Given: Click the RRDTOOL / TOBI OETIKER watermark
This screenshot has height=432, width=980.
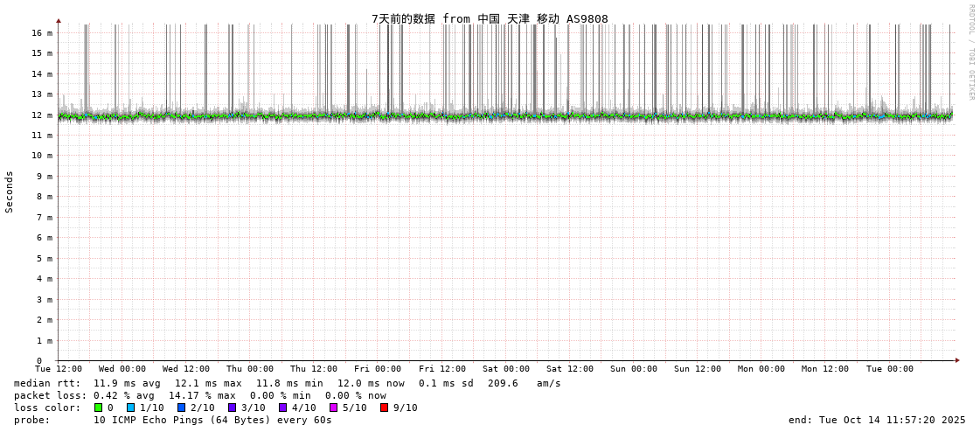Looking at the screenshot, I should (x=970, y=52).
